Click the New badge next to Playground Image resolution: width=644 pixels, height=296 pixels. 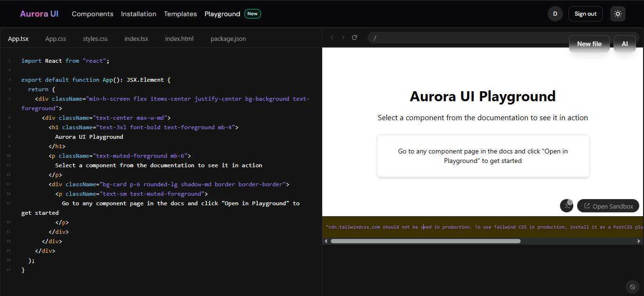[252, 14]
